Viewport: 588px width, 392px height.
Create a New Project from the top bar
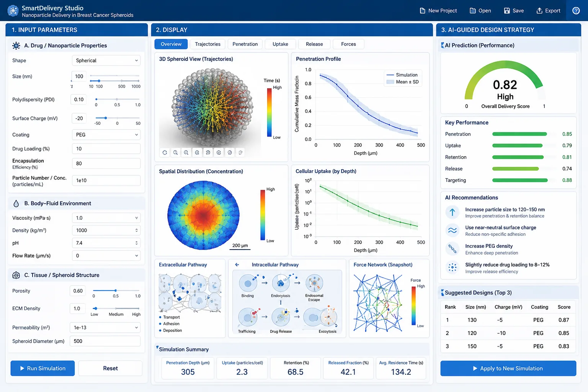click(x=438, y=11)
